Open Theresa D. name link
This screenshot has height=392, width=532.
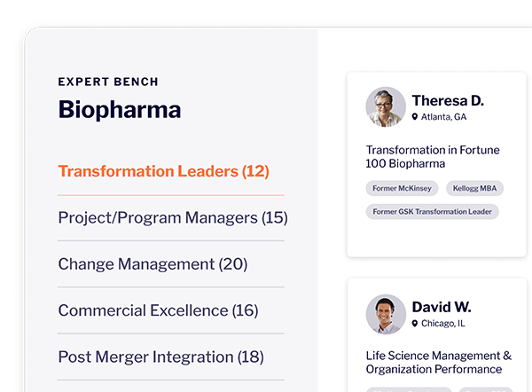(448, 101)
